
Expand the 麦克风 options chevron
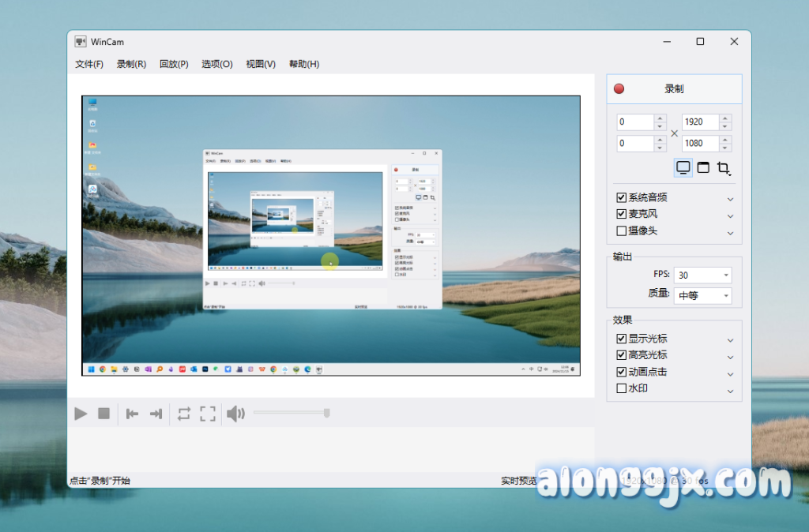point(730,215)
